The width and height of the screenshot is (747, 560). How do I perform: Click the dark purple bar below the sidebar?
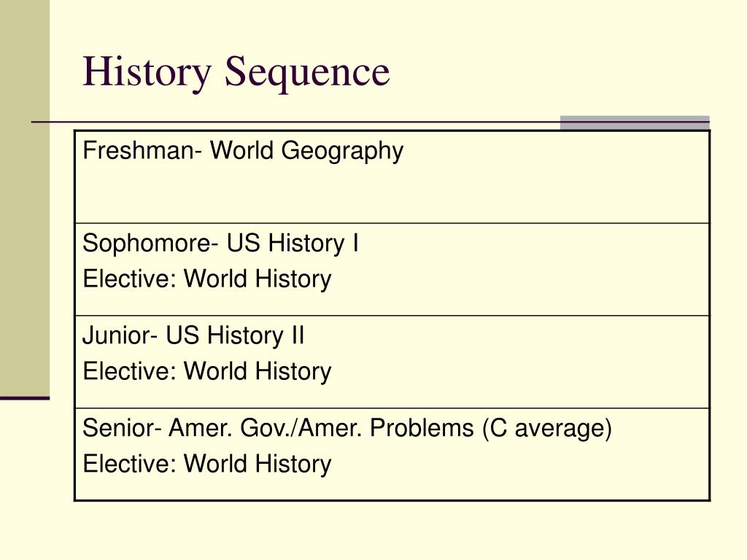point(25,398)
